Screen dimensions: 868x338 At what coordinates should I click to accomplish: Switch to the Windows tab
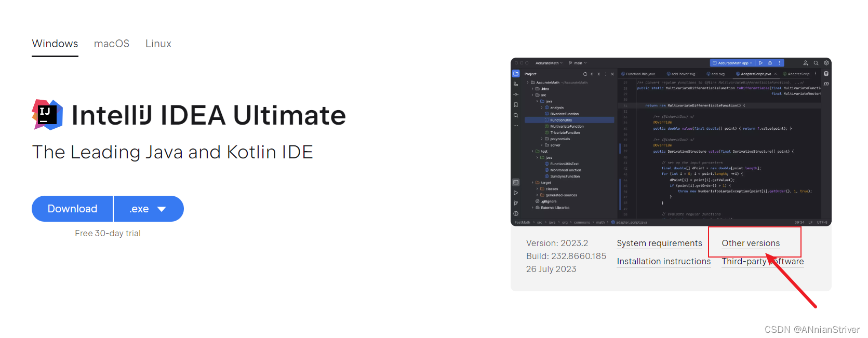(55, 44)
